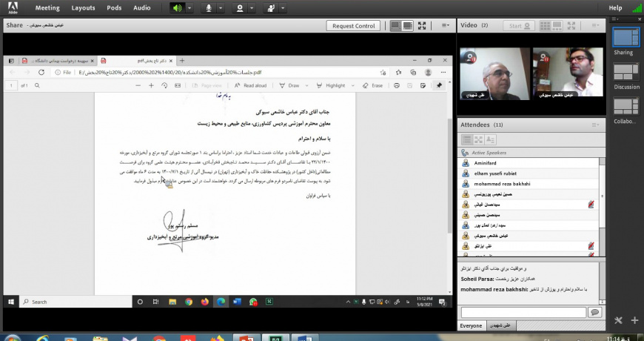Expand the microphone options dropdown arrow
The image size is (644, 341).
click(x=221, y=8)
